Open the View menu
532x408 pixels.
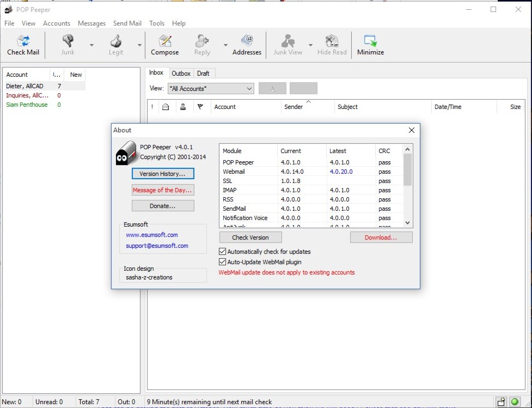pyautogui.click(x=28, y=23)
